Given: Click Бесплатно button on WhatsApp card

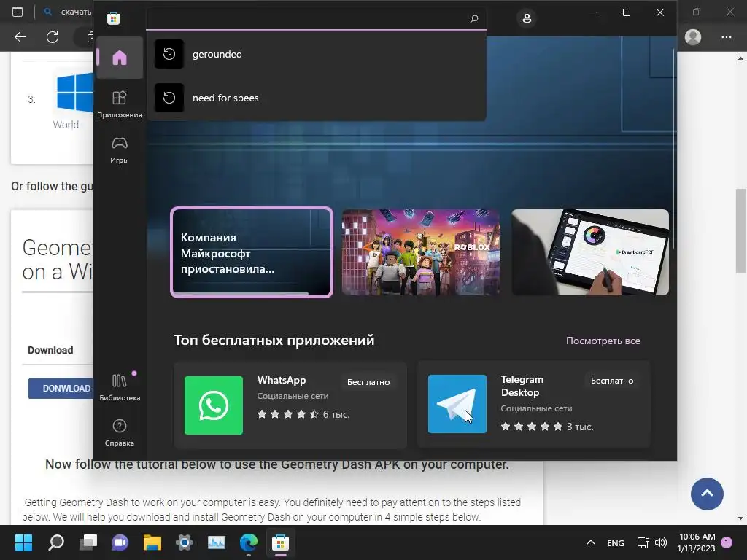Looking at the screenshot, I should tap(368, 382).
